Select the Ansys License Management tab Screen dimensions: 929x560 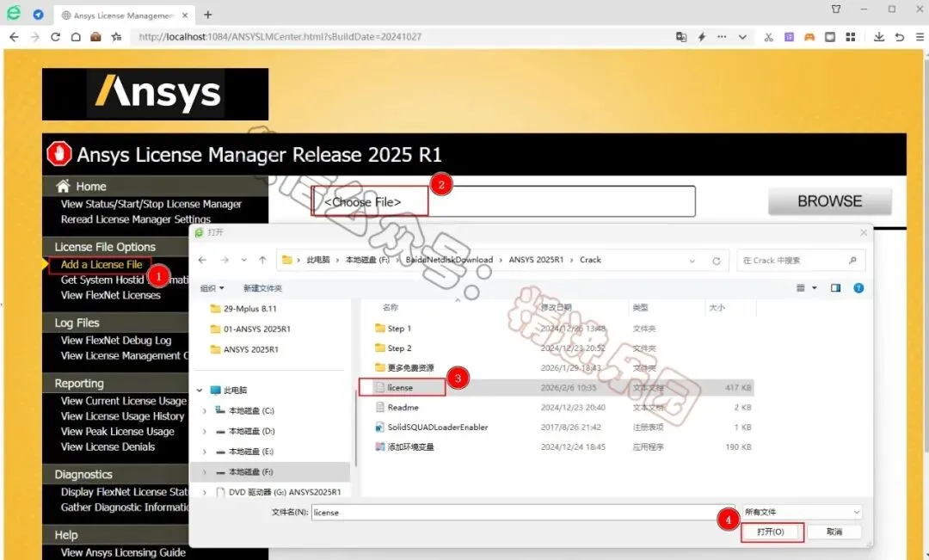click(124, 15)
